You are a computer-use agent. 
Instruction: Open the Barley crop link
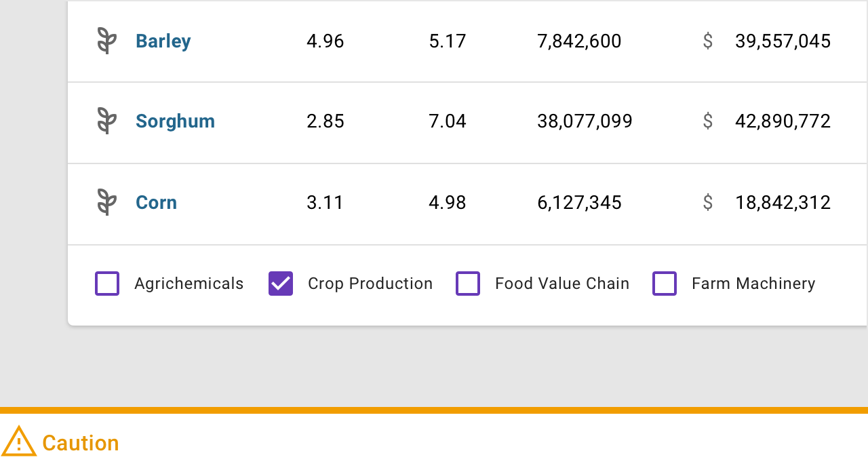click(x=163, y=41)
